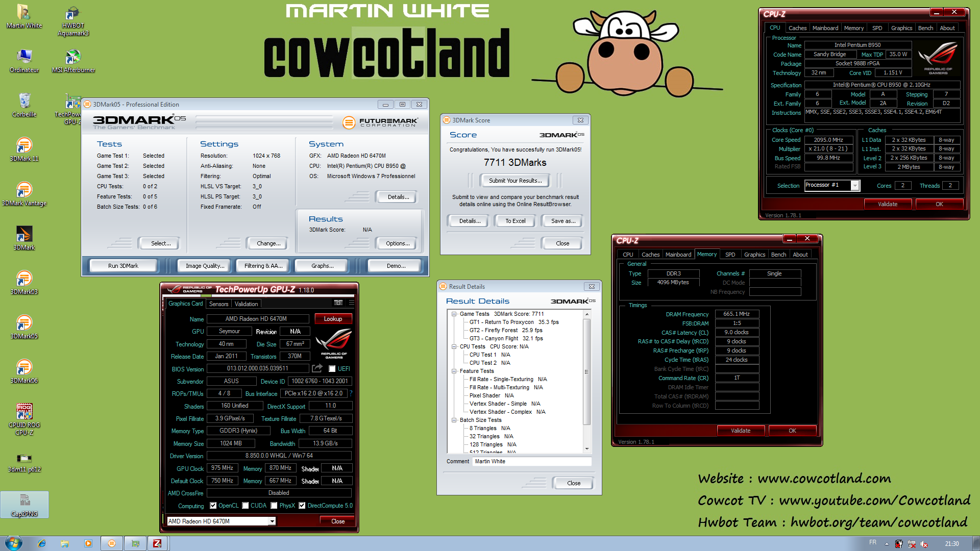The height and width of the screenshot is (551, 980).
Task: Open the Mainboard tab in top CPU-Z window
Action: coord(825,28)
